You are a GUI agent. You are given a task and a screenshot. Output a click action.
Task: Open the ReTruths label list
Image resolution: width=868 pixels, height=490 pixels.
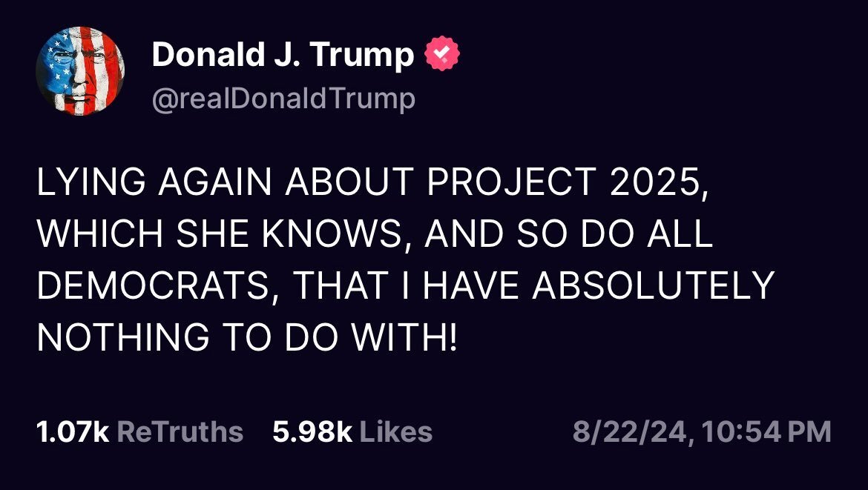click(180, 431)
